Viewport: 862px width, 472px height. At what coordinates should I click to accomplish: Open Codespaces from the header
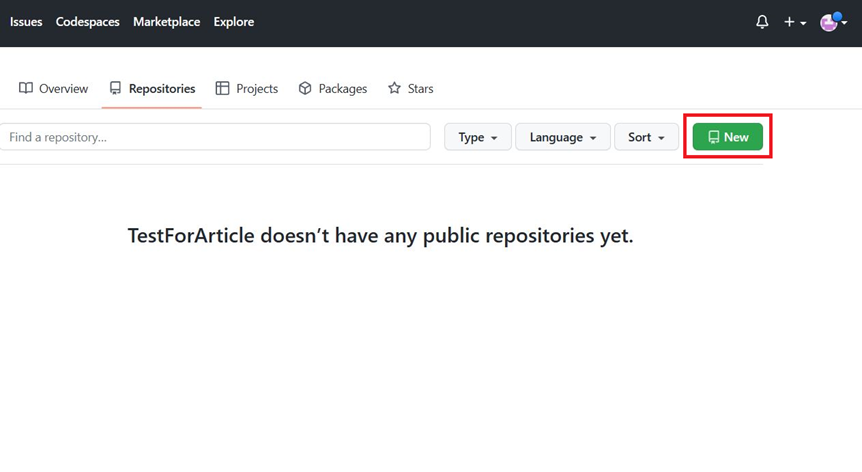pyautogui.click(x=87, y=22)
